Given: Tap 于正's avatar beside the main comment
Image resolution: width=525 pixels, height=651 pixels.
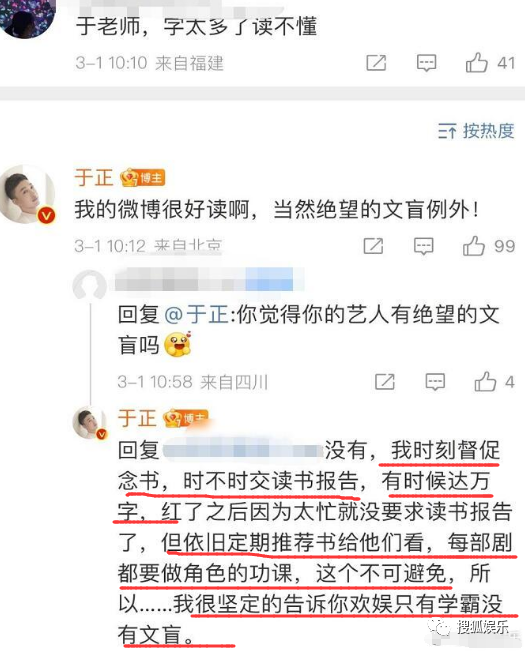Looking at the screenshot, I should click(x=28, y=194).
